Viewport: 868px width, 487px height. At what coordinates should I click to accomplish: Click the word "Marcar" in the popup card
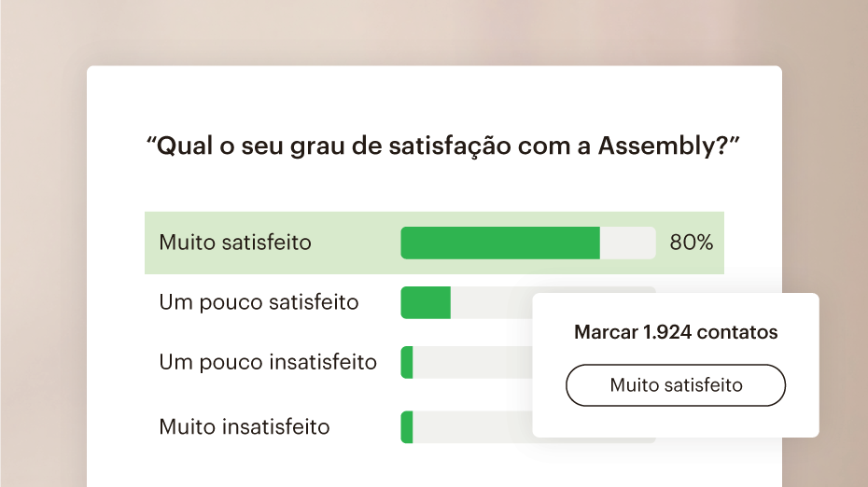click(607, 332)
